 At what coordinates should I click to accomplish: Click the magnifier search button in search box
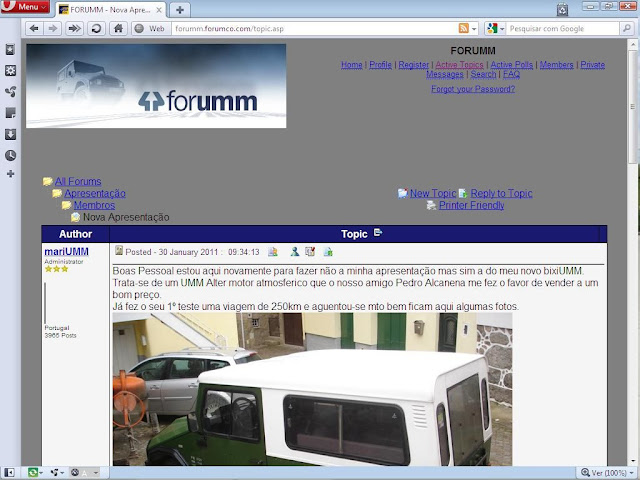point(626,29)
